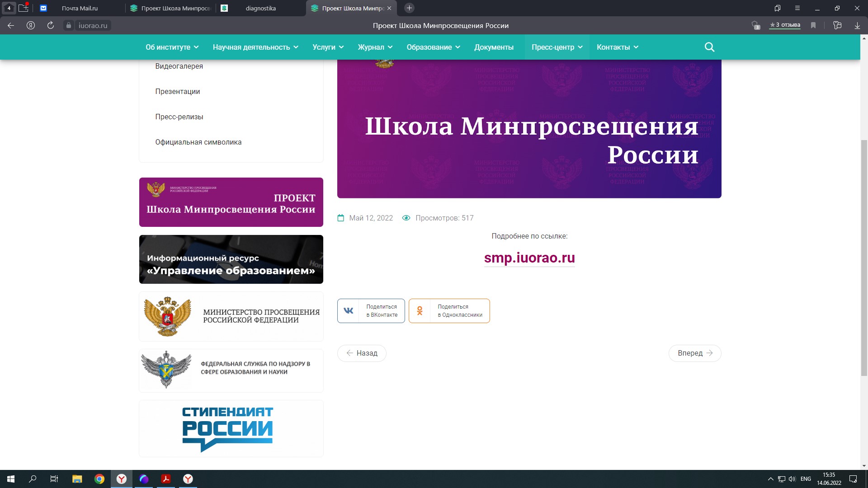The image size is (868, 488).
Task: Click the volume icon in system tray
Action: tap(792, 479)
